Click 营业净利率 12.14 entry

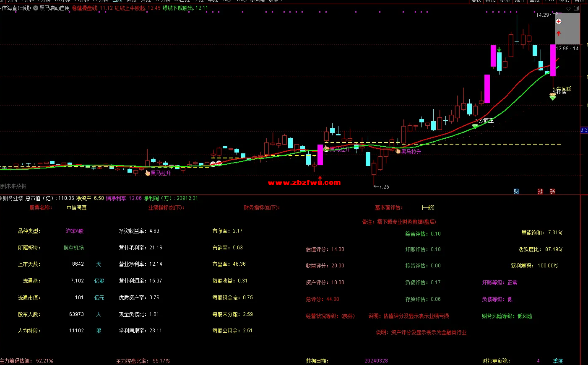(140, 264)
